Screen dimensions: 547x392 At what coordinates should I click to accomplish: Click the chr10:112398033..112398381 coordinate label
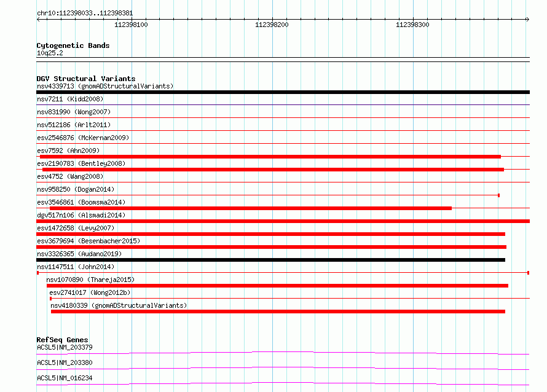coord(85,14)
